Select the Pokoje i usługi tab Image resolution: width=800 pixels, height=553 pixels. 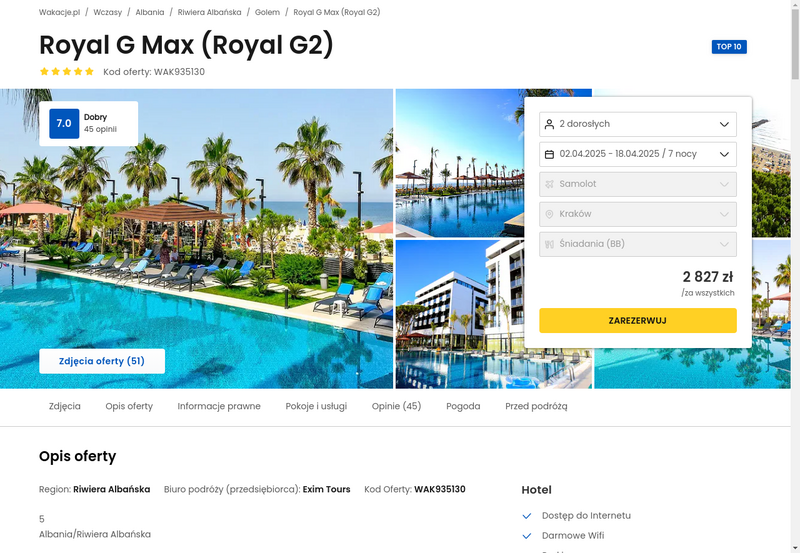click(316, 406)
